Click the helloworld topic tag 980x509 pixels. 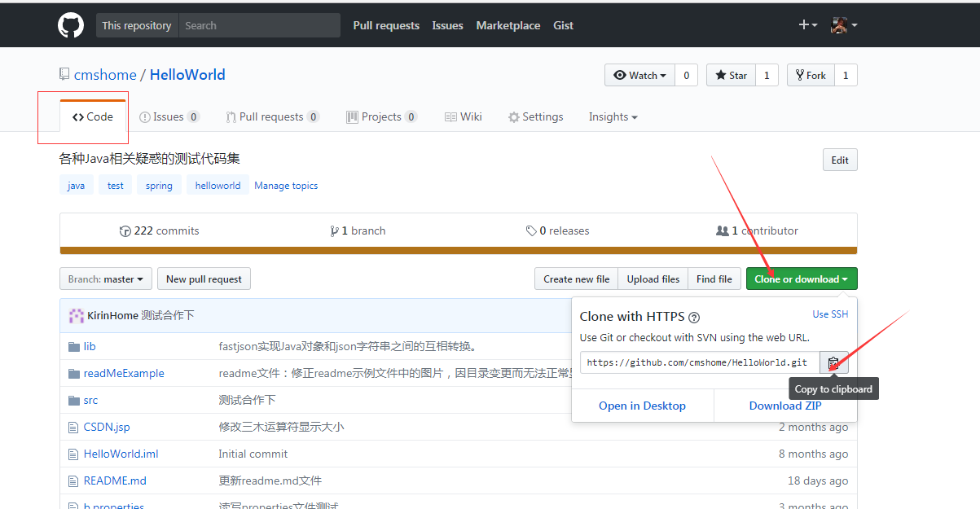coord(218,186)
